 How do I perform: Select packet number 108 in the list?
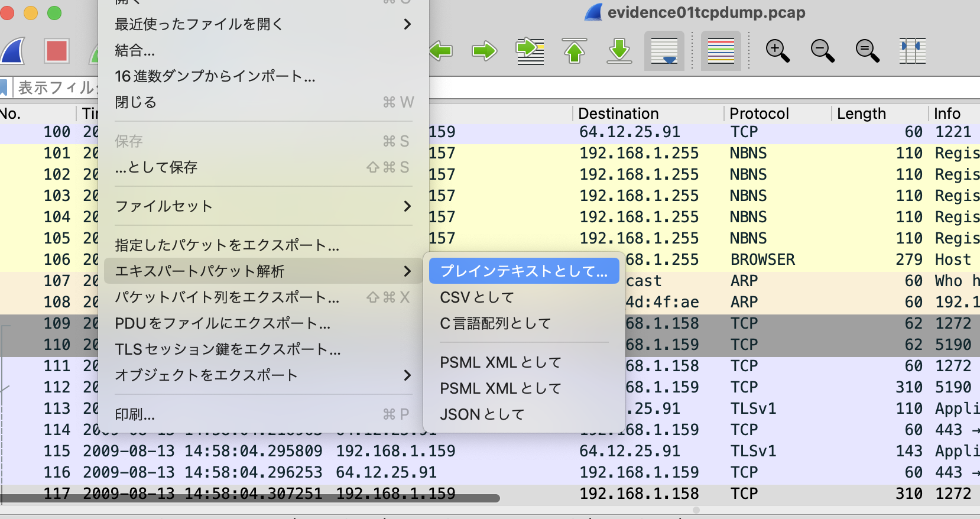pyautogui.click(x=57, y=302)
